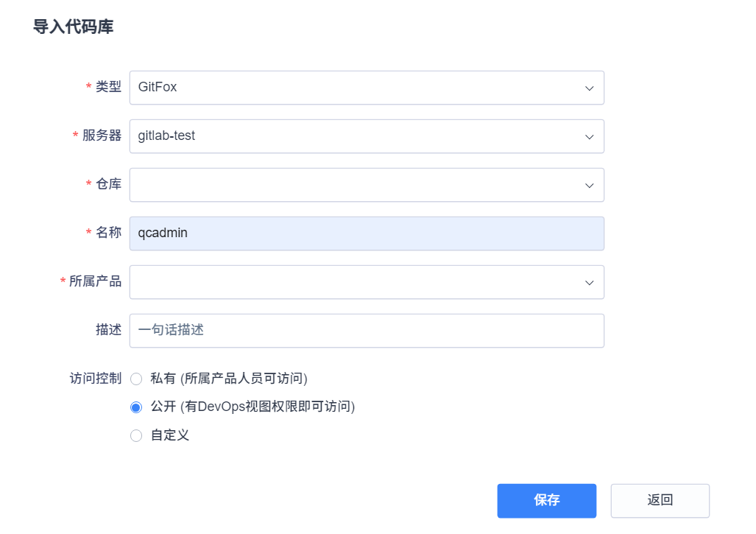Select the 自定义 radio button

(136, 435)
